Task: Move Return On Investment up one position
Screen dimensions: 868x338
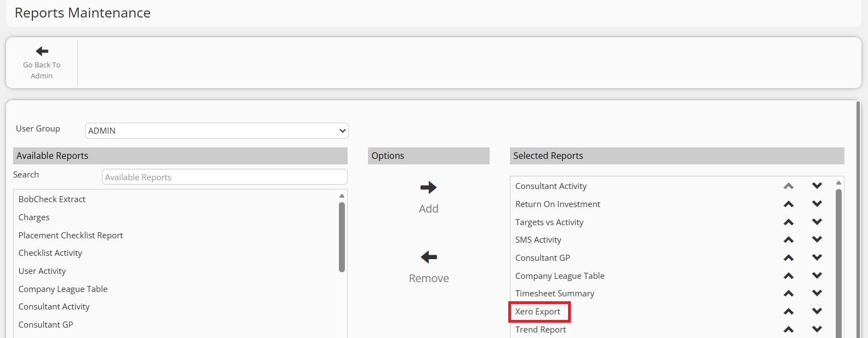Action: [788, 204]
